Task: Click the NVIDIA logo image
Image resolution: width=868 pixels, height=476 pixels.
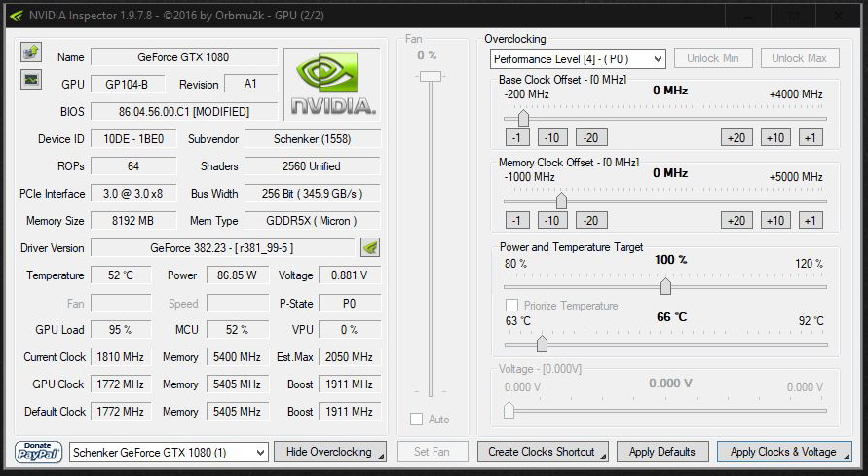Action: (x=333, y=84)
